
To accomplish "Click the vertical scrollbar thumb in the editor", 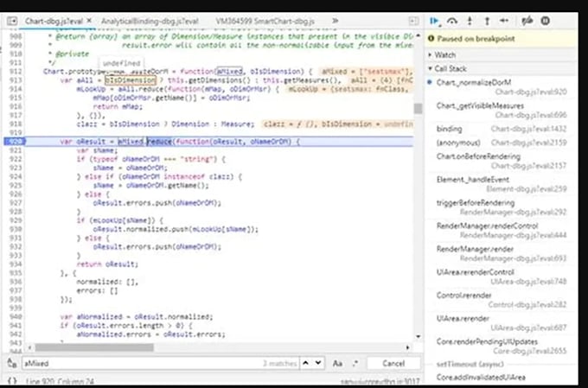I will (x=418, y=109).
